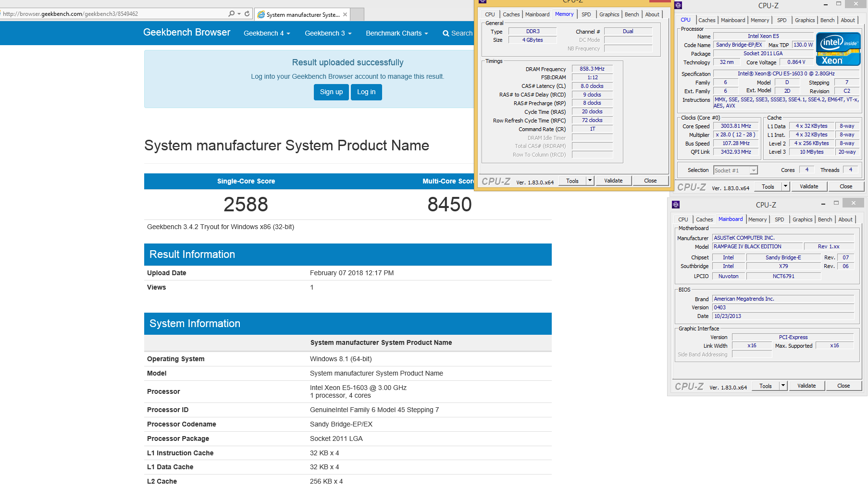Click the CPU-Z app icon in Mainboard window title bar
Screen dimensions: 868x487
coord(676,205)
